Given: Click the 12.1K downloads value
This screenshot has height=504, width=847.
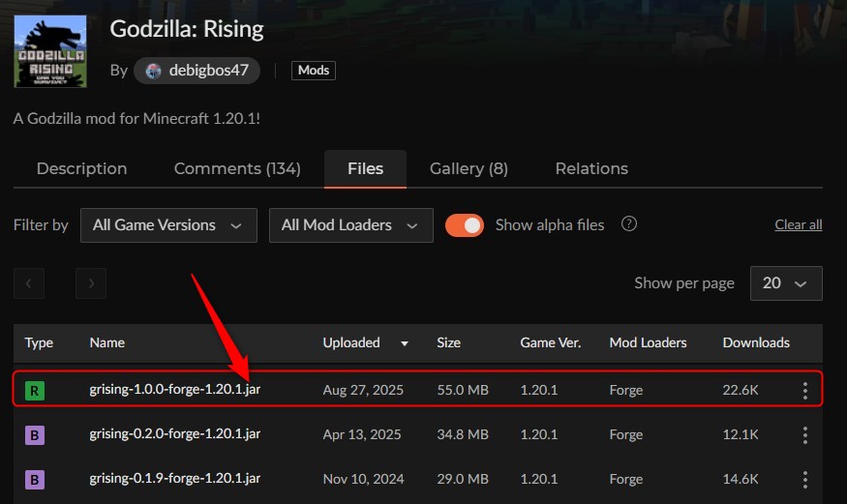Looking at the screenshot, I should click(x=741, y=434).
